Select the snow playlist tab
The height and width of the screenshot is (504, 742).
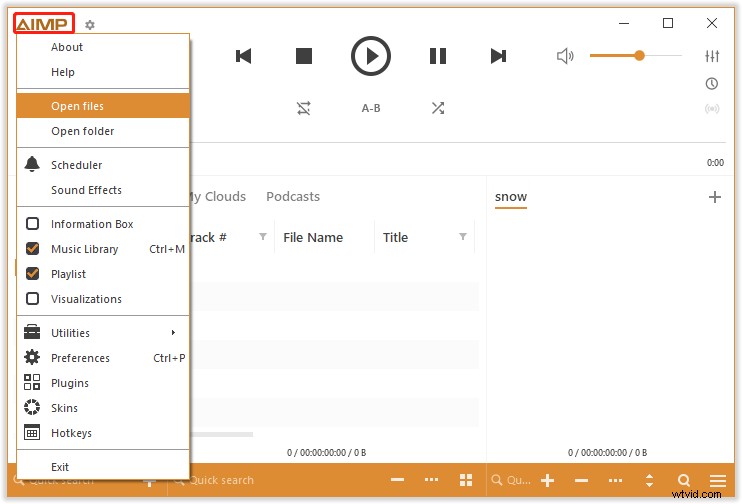click(x=511, y=197)
